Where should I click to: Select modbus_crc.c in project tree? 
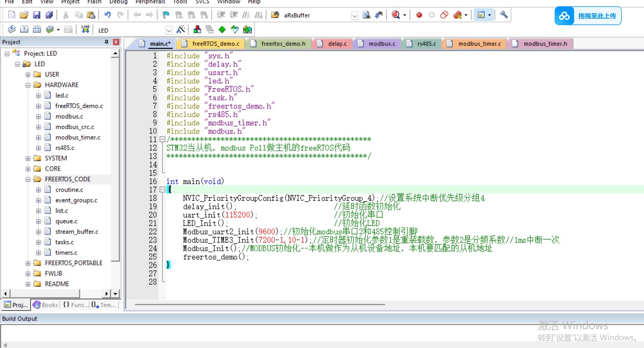[75, 127]
